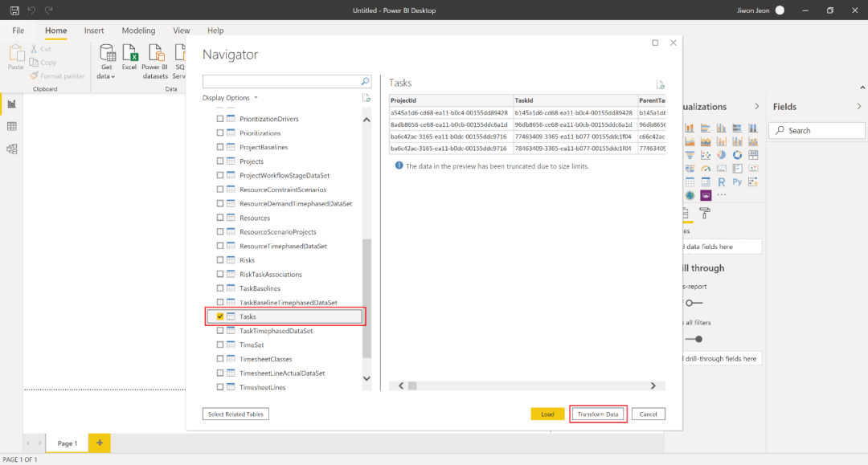Uncheck the Tasks table checkbox
868x465 pixels.
pos(219,316)
